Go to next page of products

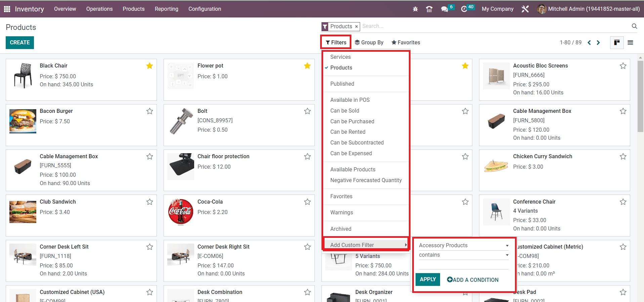click(598, 43)
